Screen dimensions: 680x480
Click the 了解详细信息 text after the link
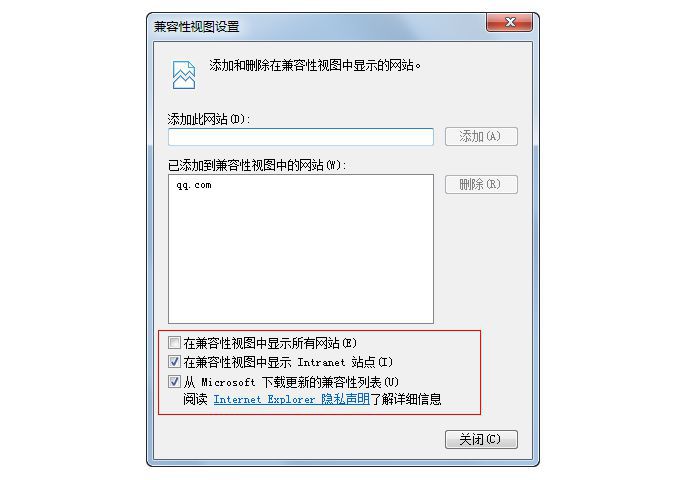click(x=405, y=399)
